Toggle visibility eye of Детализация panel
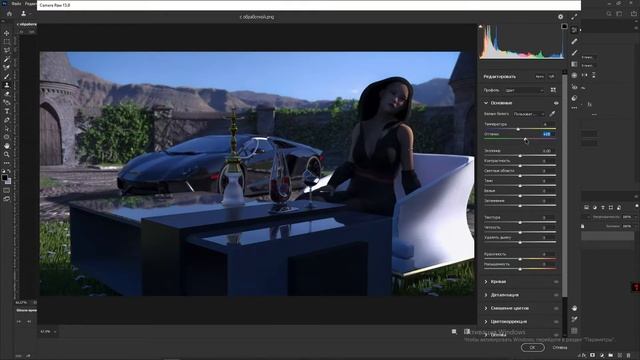Screen dimensions: 640x360 (x=556, y=295)
